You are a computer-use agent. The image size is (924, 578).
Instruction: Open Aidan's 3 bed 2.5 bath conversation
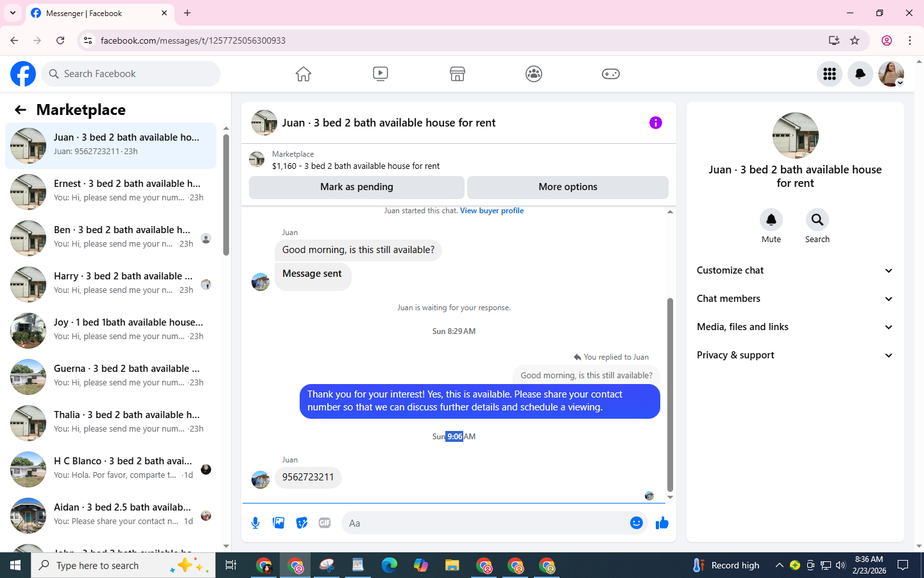[110, 516]
